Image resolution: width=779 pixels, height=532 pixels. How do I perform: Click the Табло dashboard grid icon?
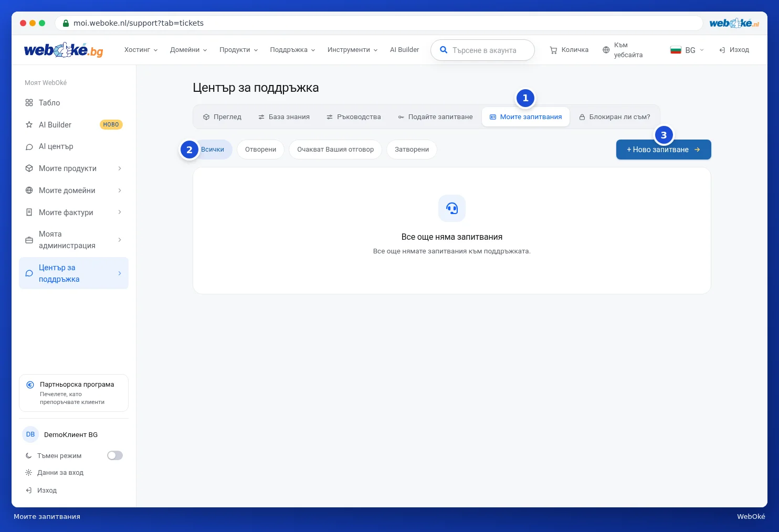coord(29,103)
